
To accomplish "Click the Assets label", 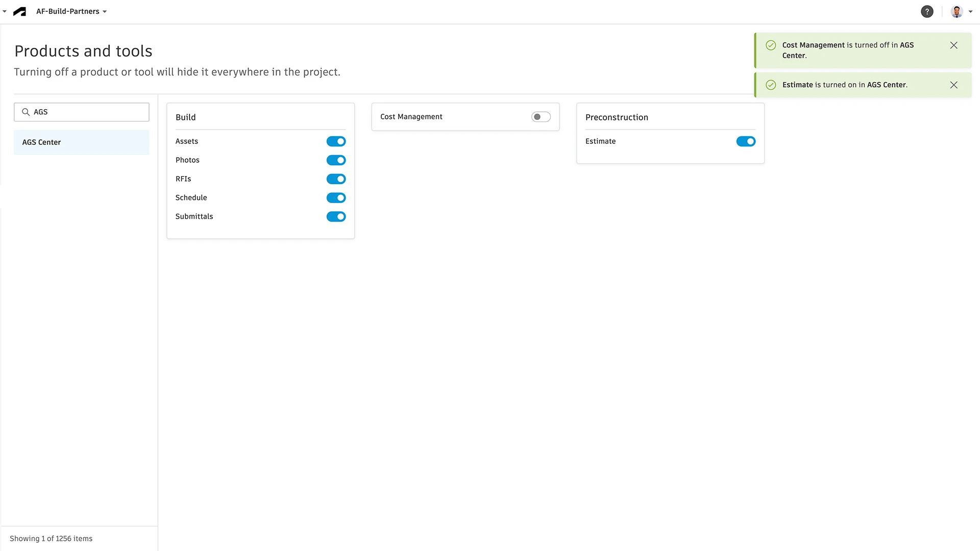I will tap(187, 141).
